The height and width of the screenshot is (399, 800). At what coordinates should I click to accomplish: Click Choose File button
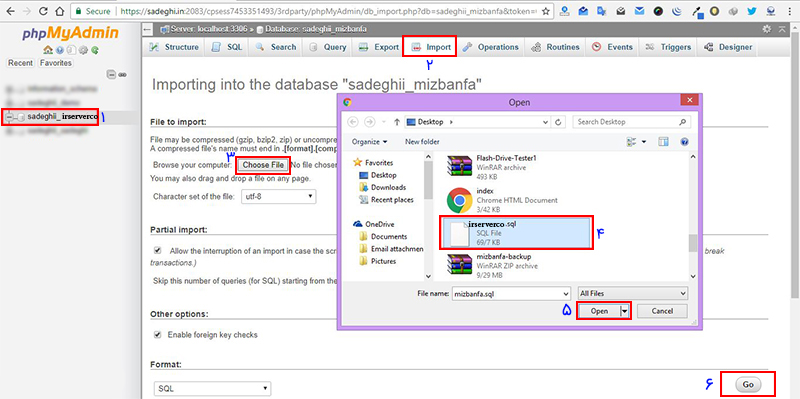click(x=263, y=165)
